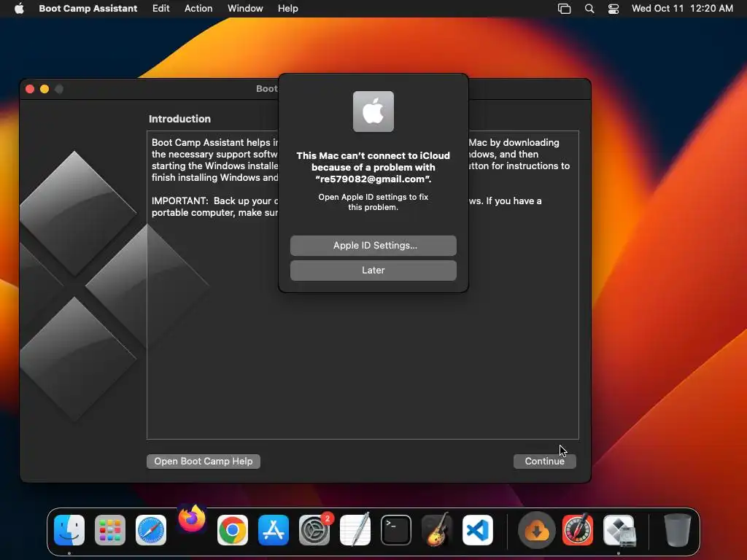The width and height of the screenshot is (747, 560).
Task: Launch Visual Studio Code from the Dock
Action: [x=478, y=530]
